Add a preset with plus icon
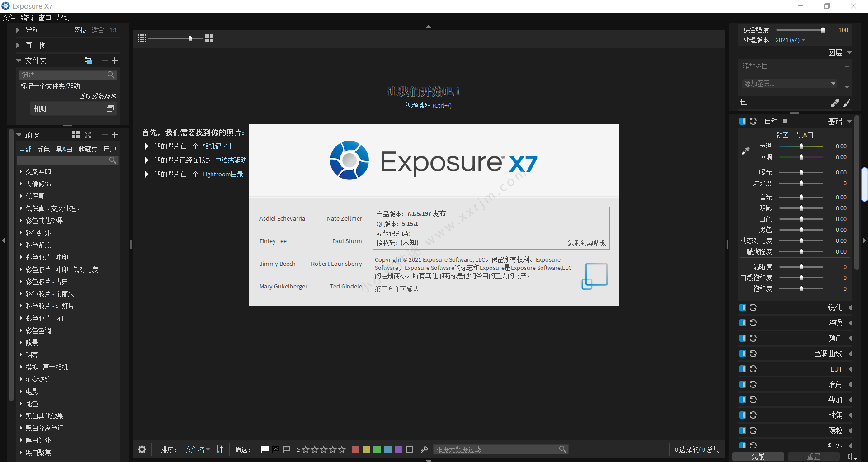Viewport: 868px width, 462px height. point(115,135)
